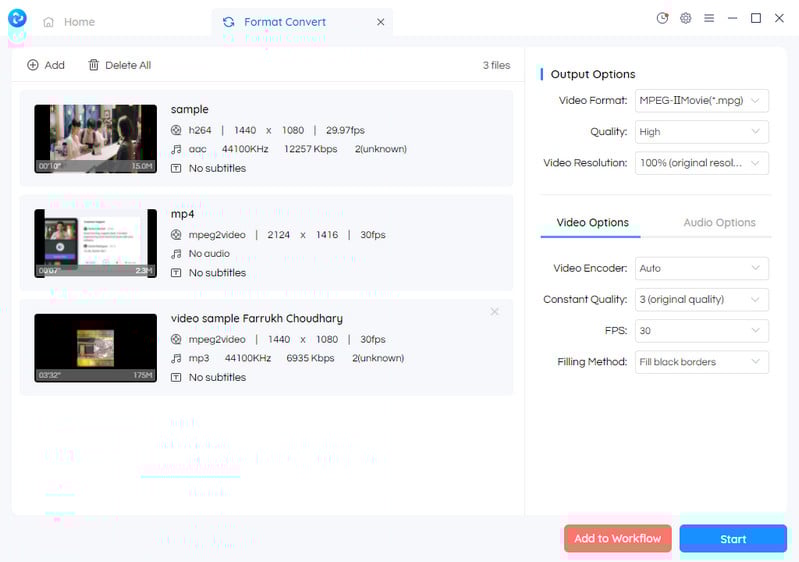Click 'video sample Farrukh Choudhary' title
Image resolution: width=799 pixels, height=562 pixels.
257,318
